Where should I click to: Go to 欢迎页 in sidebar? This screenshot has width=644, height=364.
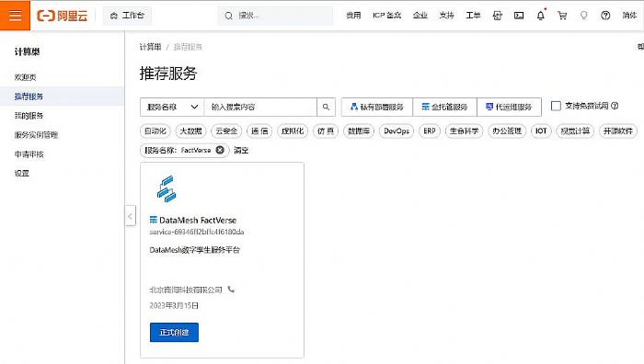click(26, 77)
